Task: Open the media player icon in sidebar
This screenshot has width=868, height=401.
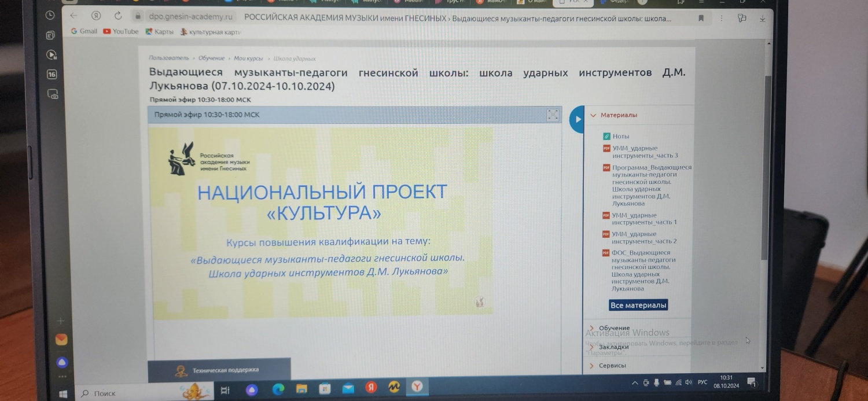Action: click(x=51, y=55)
